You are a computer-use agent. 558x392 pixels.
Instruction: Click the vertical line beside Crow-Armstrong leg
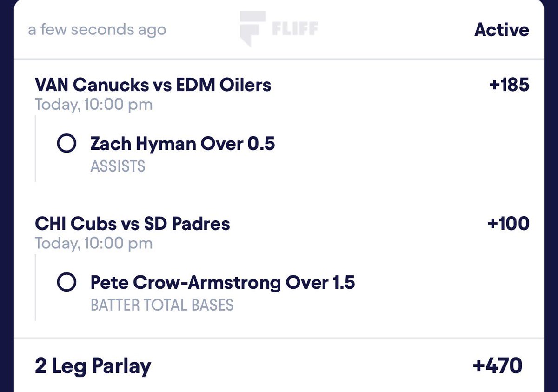(x=36, y=288)
